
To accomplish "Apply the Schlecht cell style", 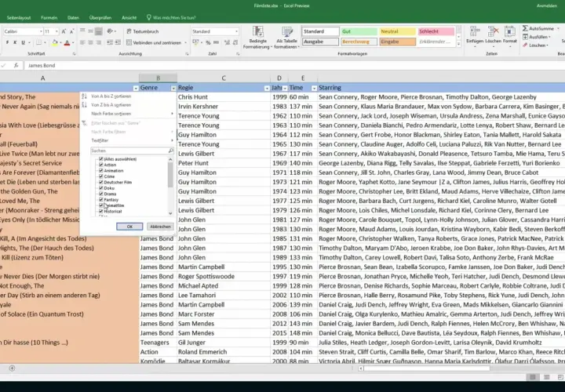I will (x=436, y=31).
